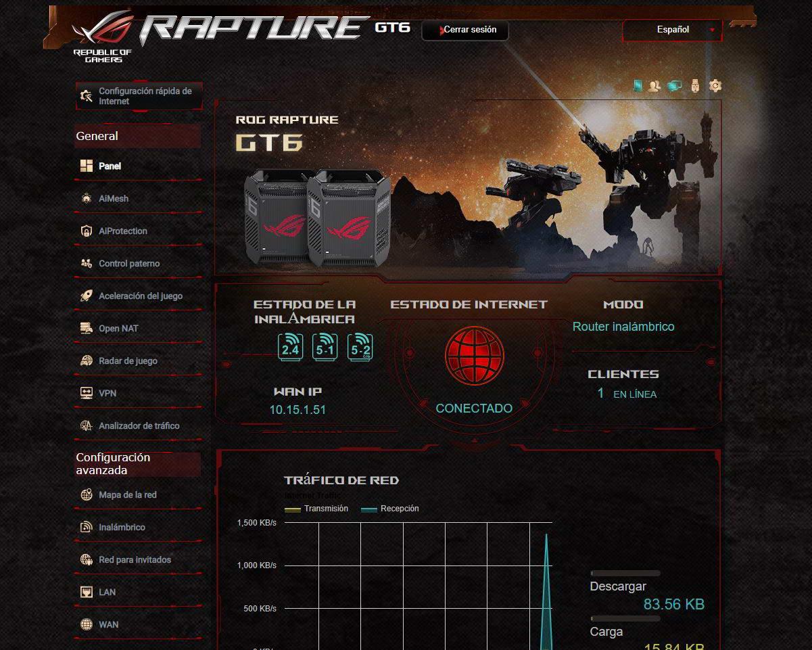The height and width of the screenshot is (650, 812).
Task: Click the Configuración rápida de Internet icon
Action: [x=87, y=96]
